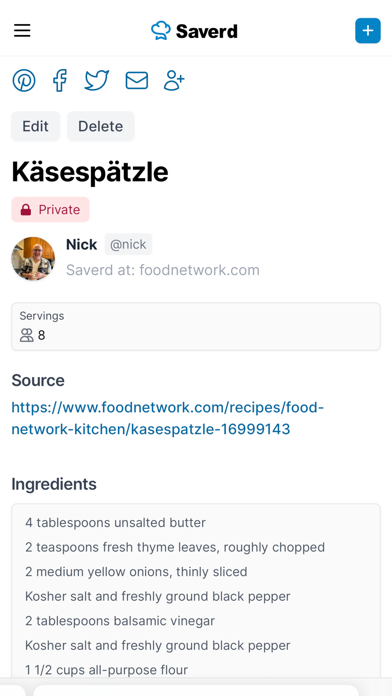
Task: Click the add user share icon
Action: (174, 80)
